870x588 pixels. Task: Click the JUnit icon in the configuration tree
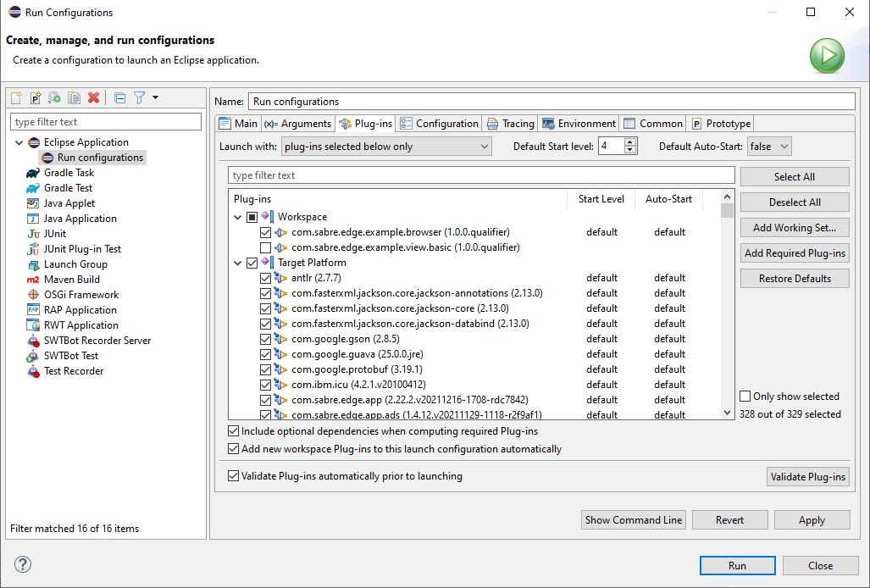click(33, 234)
